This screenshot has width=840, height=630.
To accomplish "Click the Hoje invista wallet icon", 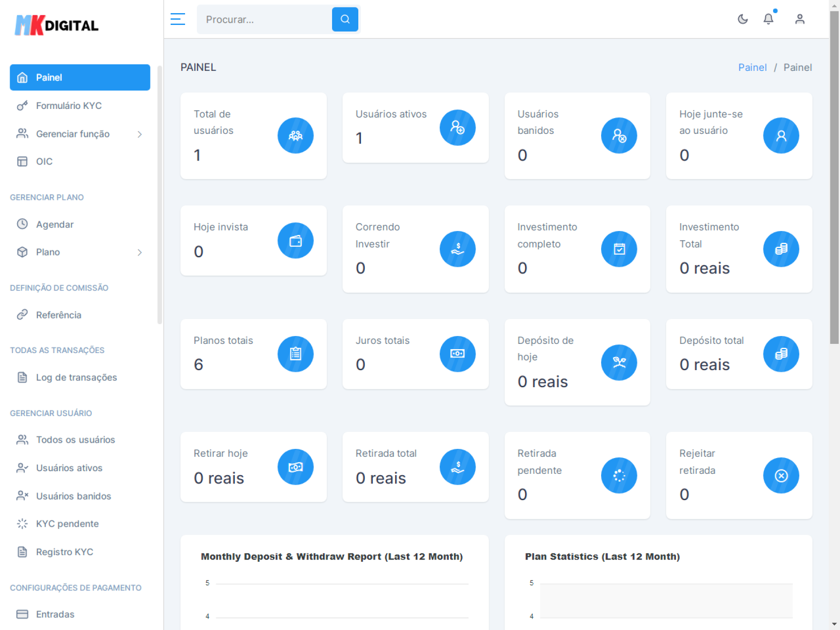I will point(295,241).
